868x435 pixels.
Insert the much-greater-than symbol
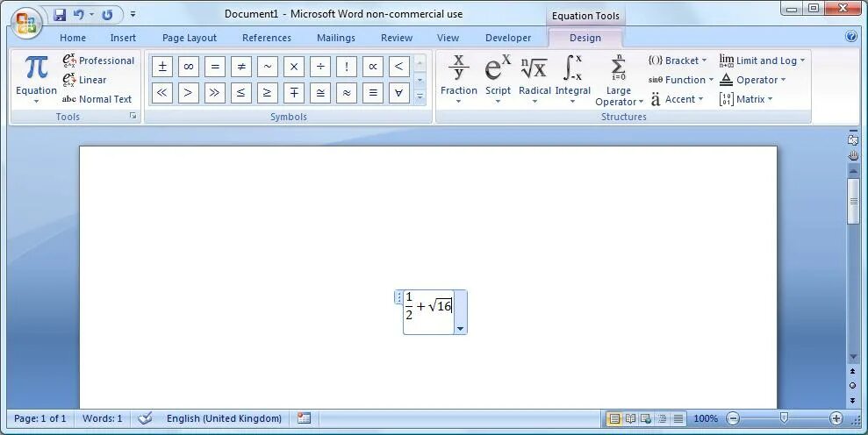[x=215, y=92]
